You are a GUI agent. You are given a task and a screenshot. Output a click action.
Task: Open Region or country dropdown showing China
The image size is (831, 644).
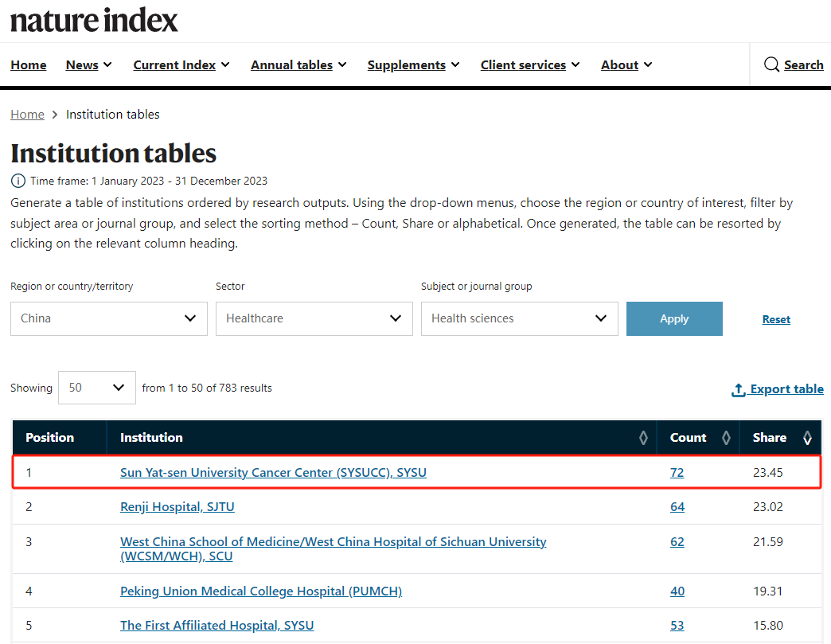[x=108, y=318]
